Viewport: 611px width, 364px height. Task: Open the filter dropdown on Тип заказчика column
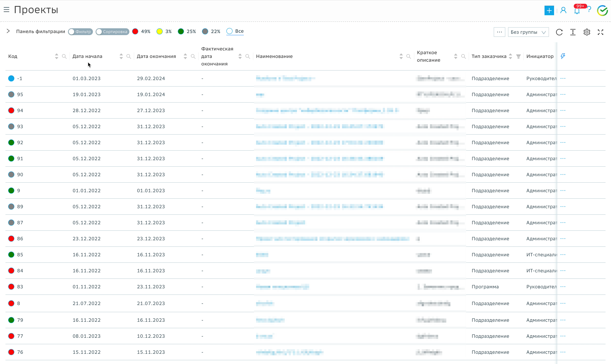518,56
